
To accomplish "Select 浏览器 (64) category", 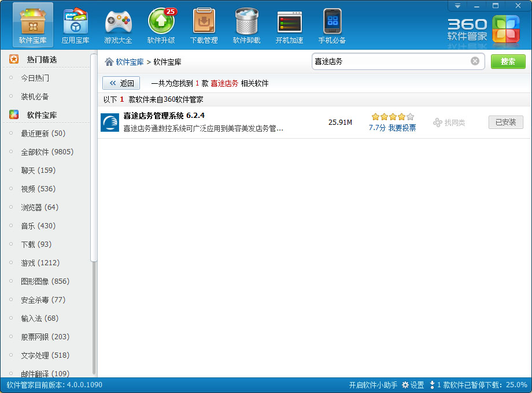I will pos(40,207).
